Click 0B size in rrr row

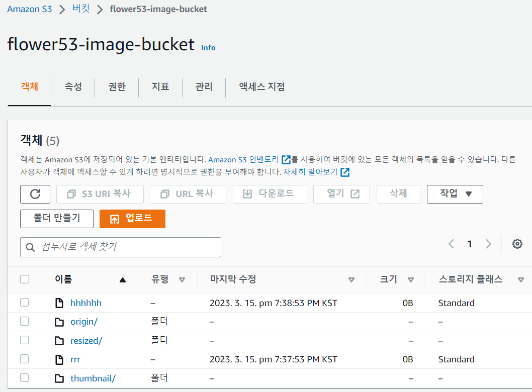point(408,359)
